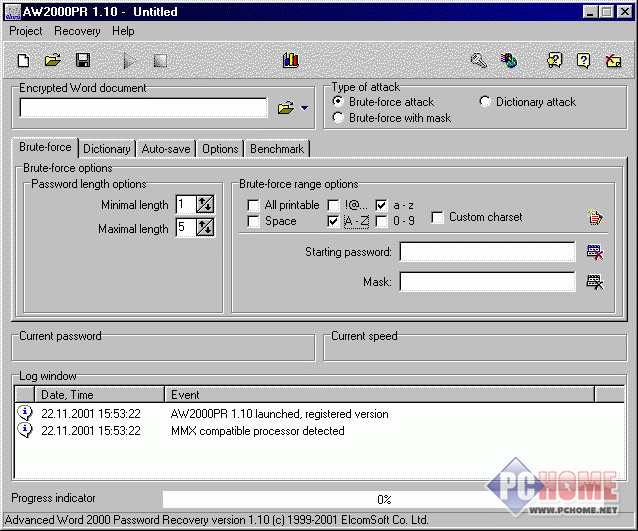638x531 pixels.
Task: Click app icon in title bar
Action: click(12, 11)
